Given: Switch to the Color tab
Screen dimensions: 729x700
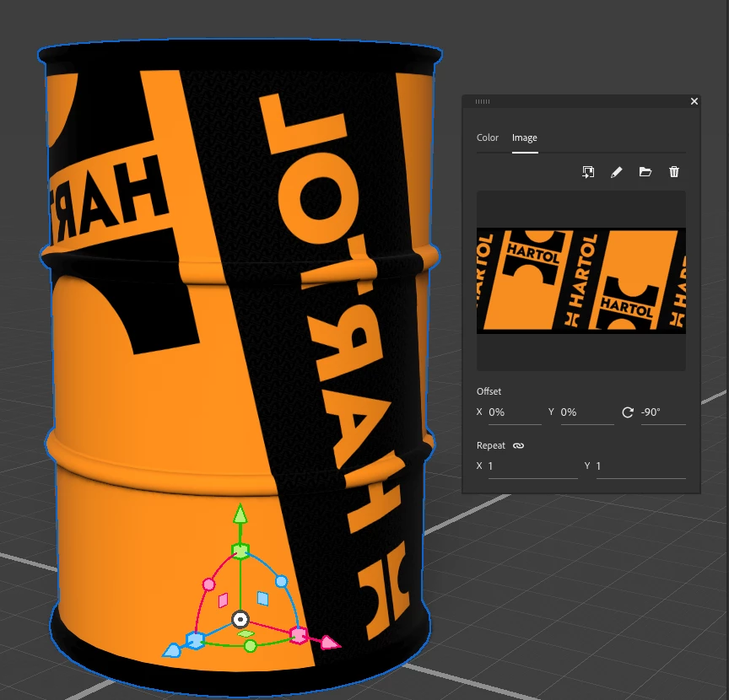Looking at the screenshot, I should pos(487,137).
